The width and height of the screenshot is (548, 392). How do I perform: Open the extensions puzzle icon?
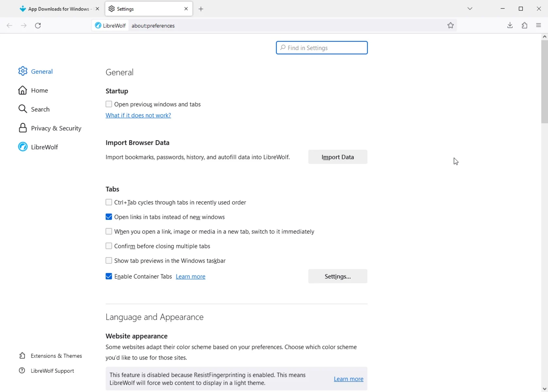pyautogui.click(x=524, y=25)
